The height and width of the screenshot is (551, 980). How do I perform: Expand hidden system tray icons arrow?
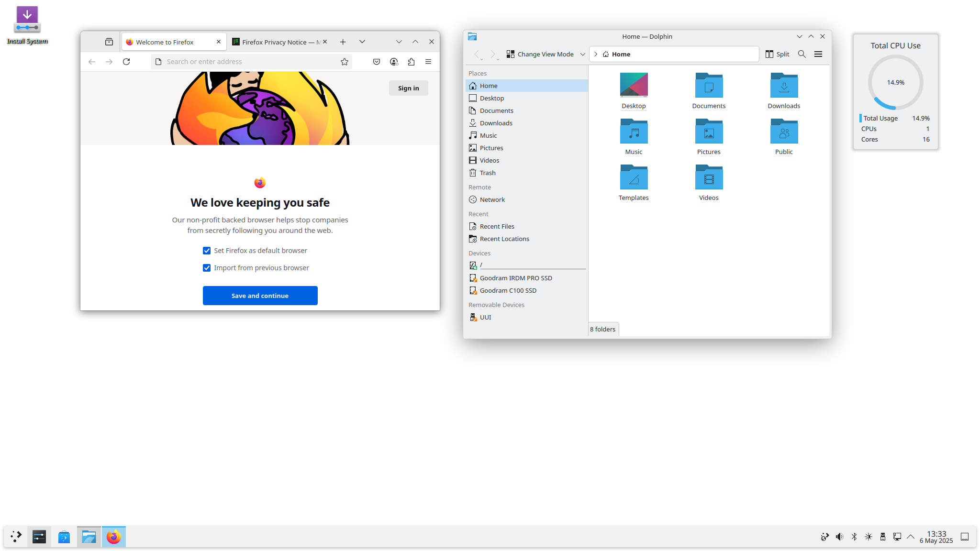click(x=911, y=537)
